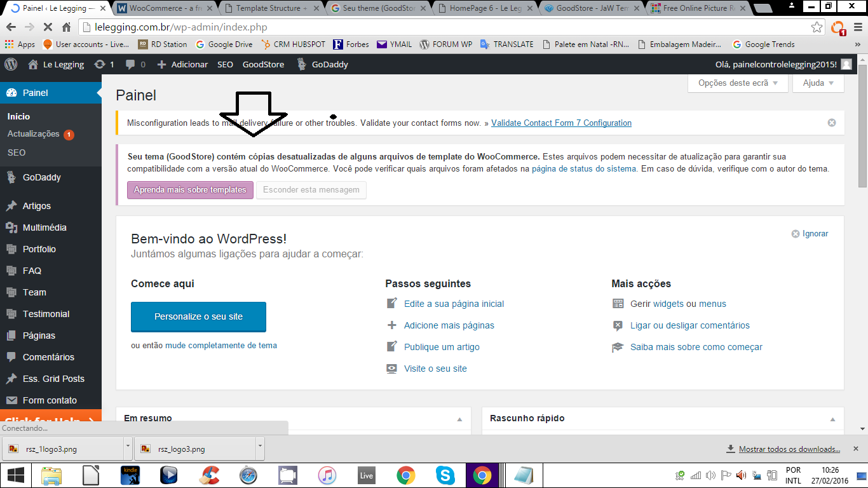
Task: Open the Painel sidebar item
Action: (51, 93)
